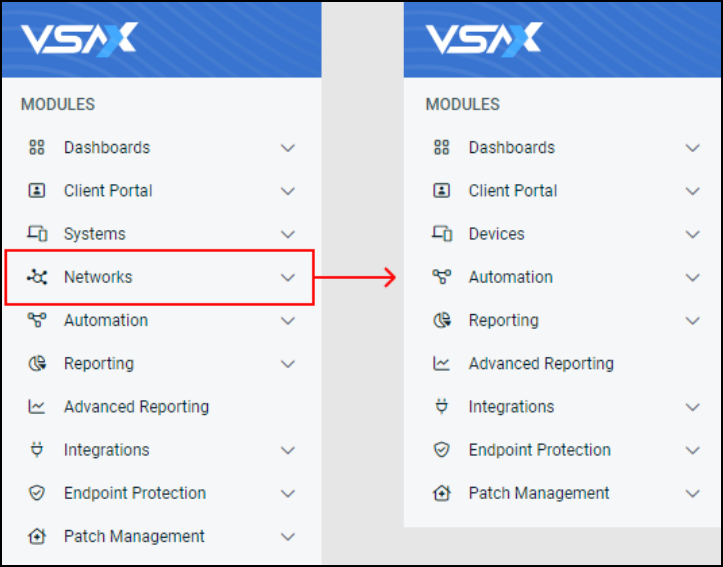The image size is (723, 567).
Task: Expand Endpoint Protection chevron in right panel
Action: (x=693, y=450)
